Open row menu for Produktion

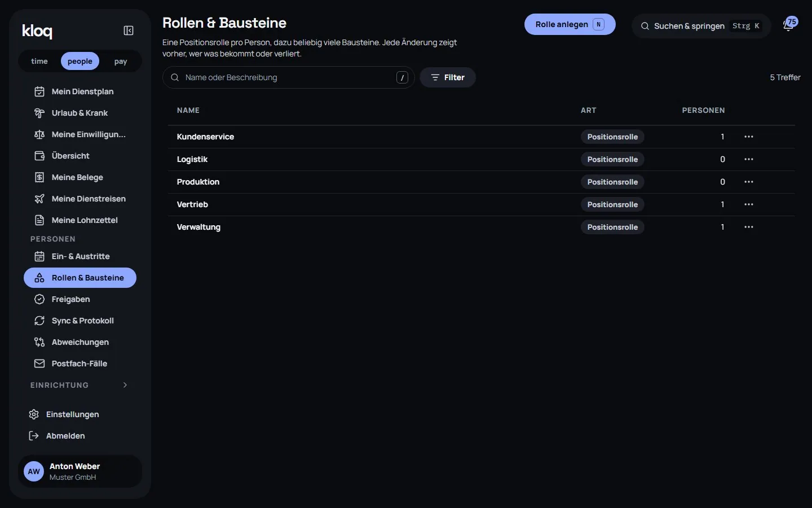(x=749, y=182)
